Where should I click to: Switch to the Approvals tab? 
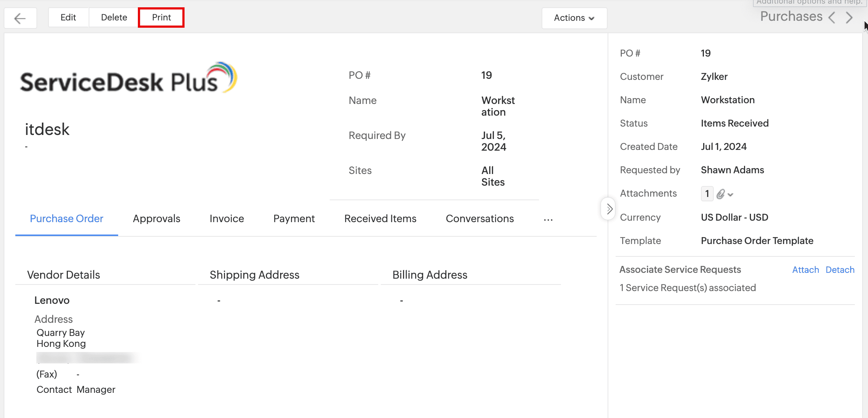[156, 218]
